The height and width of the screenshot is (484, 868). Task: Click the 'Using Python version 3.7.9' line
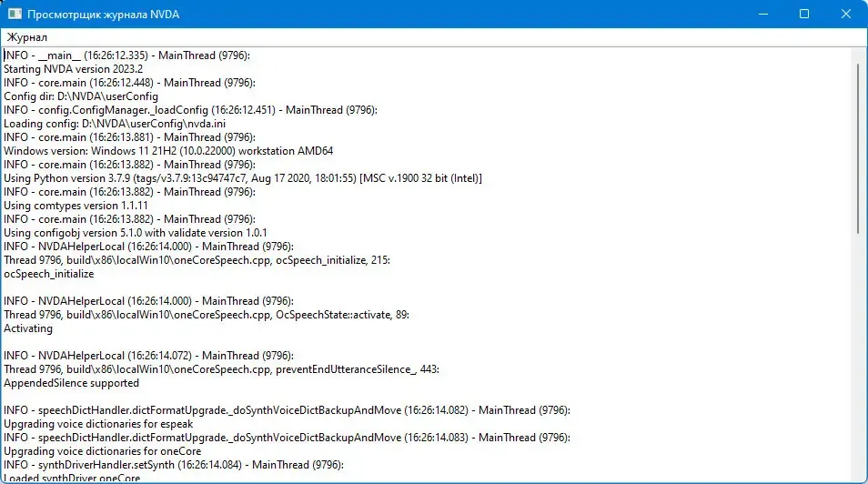coord(242,178)
